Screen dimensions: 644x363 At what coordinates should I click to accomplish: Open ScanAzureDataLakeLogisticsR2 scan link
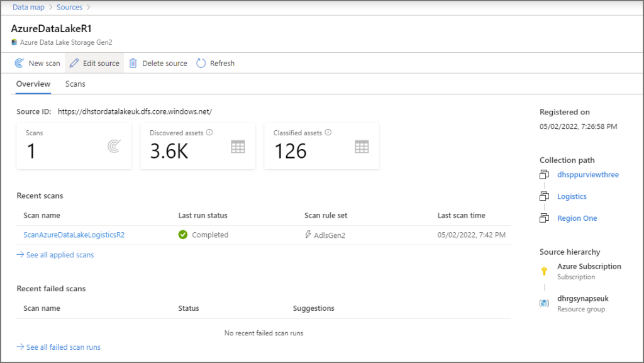click(74, 235)
